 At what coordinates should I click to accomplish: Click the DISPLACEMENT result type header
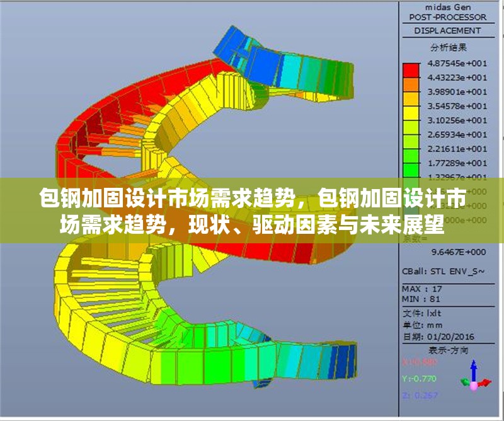point(447,29)
